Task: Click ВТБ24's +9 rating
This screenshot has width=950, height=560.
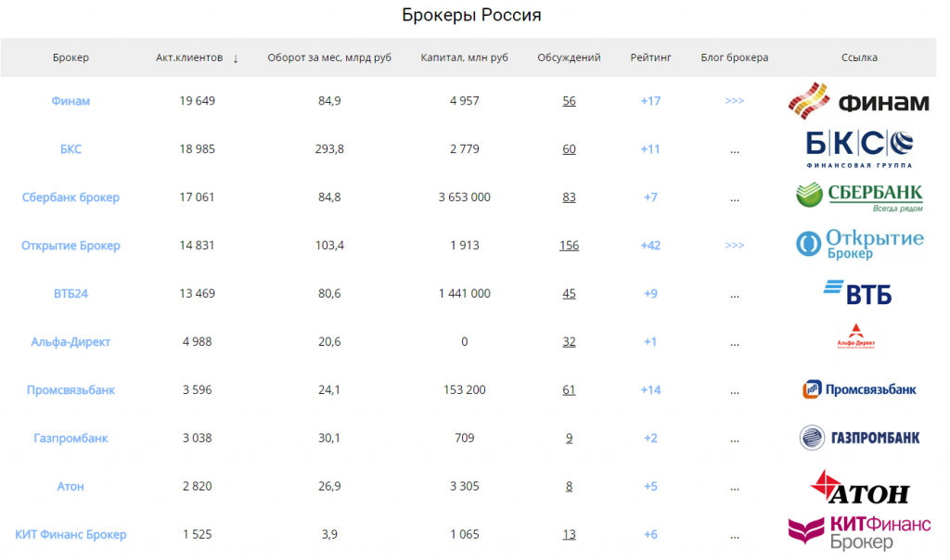Action: tap(650, 294)
